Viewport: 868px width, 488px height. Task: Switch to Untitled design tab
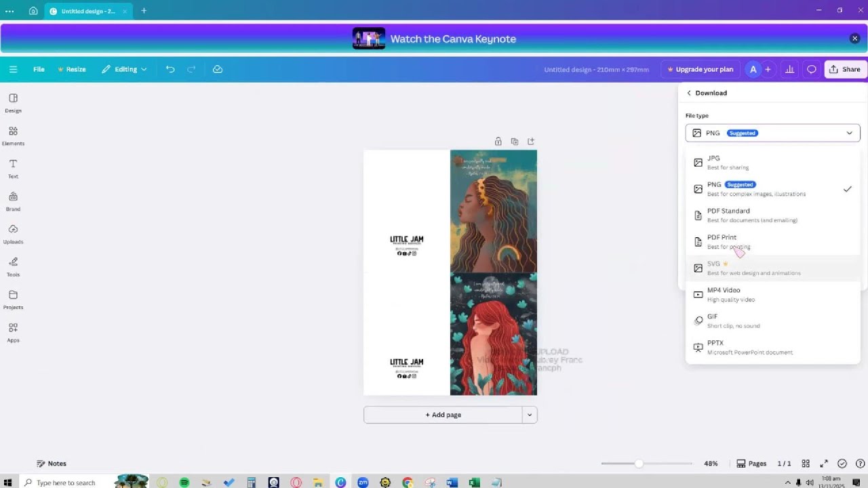click(x=88, y=11)
